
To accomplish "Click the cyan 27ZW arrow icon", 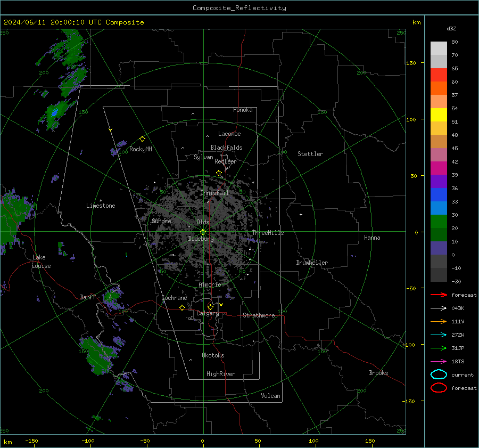I will tap(439, 335).
